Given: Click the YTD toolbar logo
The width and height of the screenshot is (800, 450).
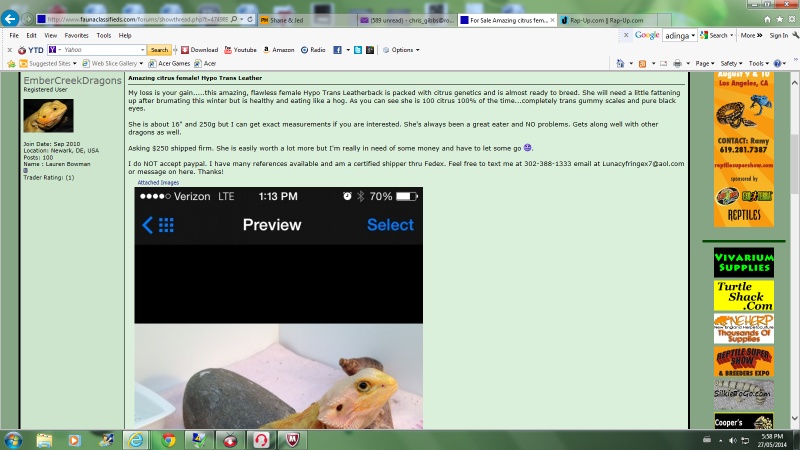Looking at the screenshot, I should coord(31,50).
